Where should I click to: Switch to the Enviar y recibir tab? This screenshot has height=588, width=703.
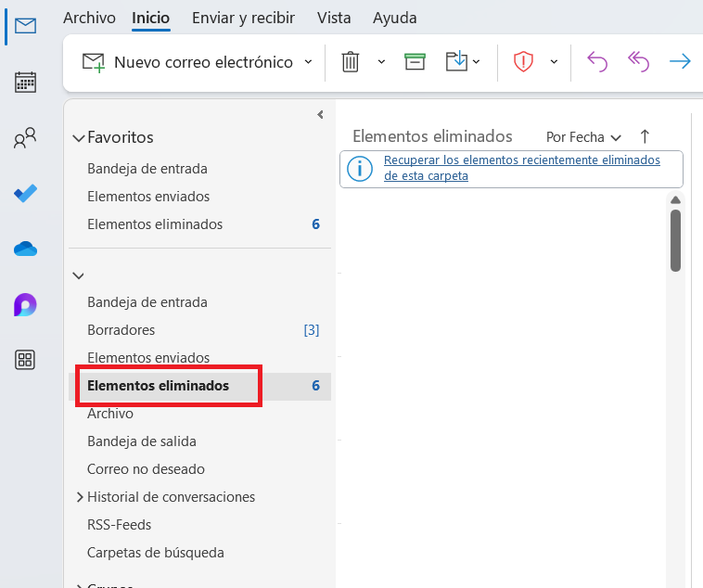pyautogui.click(x=241, y=18)
